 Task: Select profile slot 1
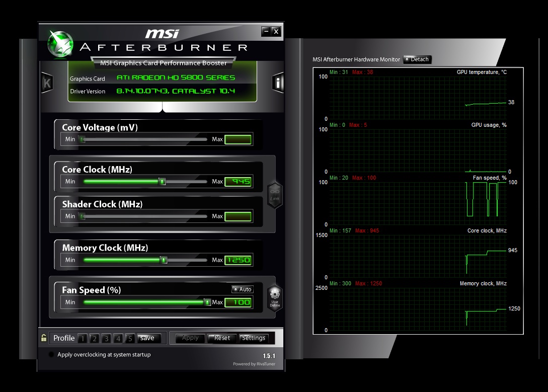[83, 338]
